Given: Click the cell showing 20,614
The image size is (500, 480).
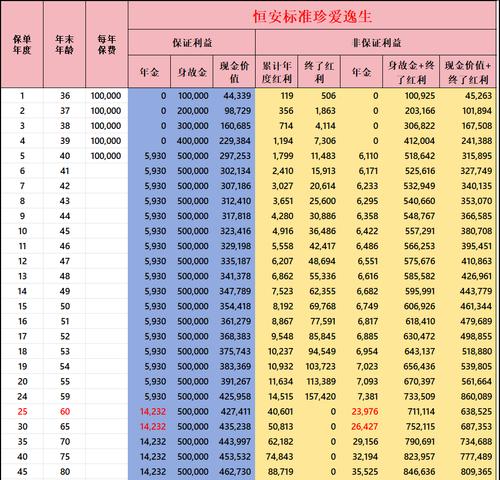Looking at the screenshot, I should click(322, 186).
